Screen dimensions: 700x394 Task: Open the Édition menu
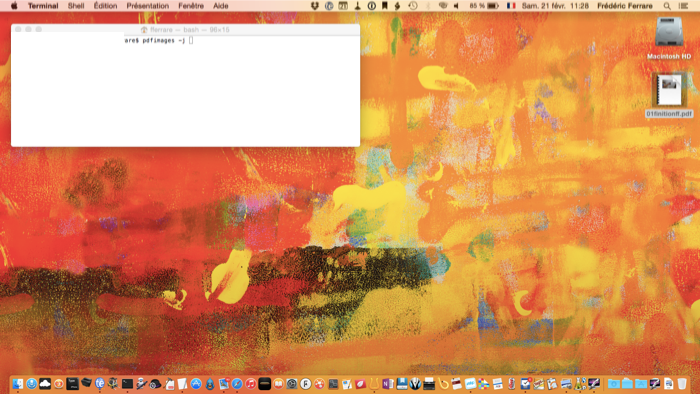tap(105, 6)
